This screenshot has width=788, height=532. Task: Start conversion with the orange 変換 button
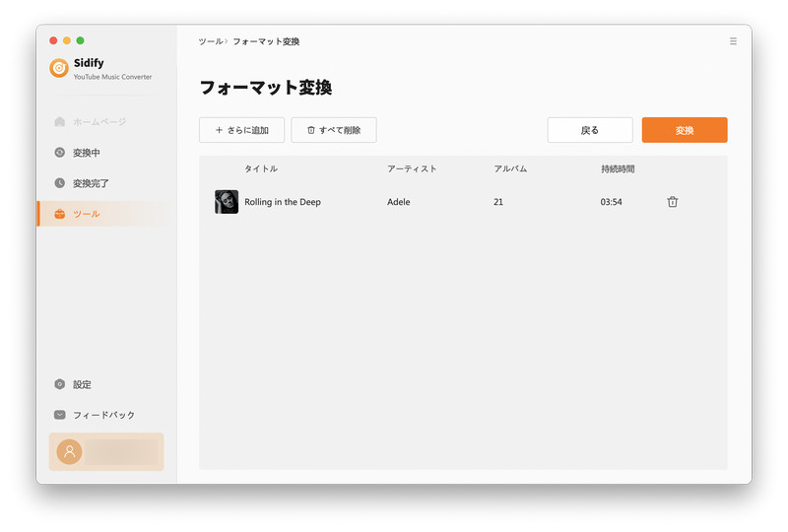click(685, 130)
